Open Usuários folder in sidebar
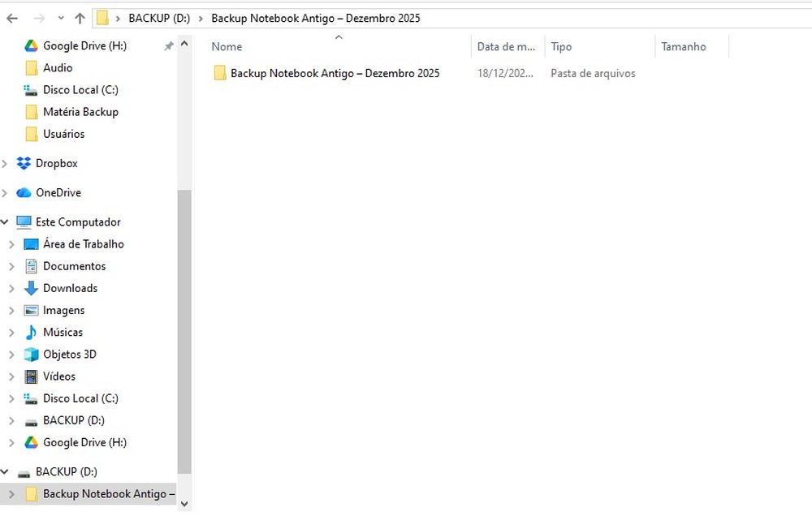The image size is (812, 516). coord(63,134)
